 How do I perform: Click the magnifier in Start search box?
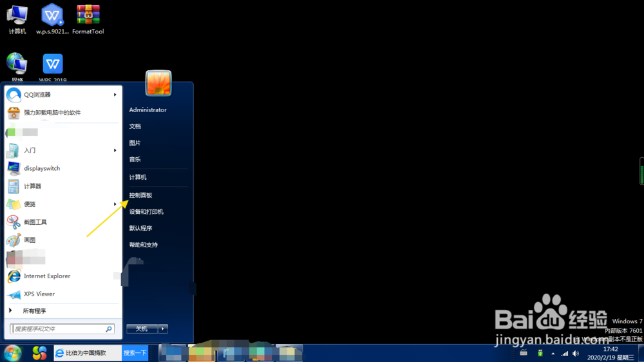(109, 329)
